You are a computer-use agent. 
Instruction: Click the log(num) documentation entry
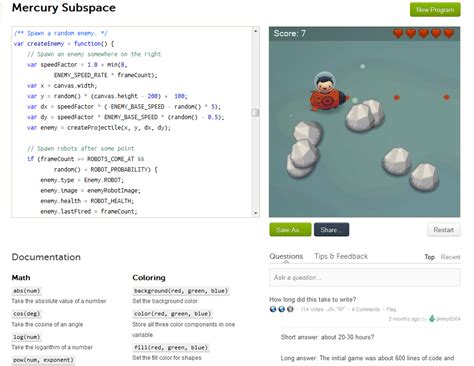tap(26, 337)
